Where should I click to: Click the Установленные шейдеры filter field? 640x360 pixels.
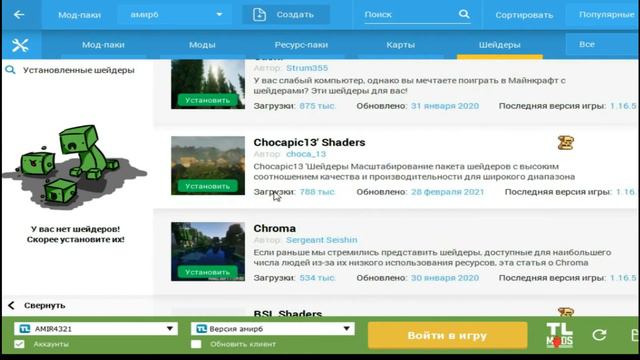coord(78,70)
